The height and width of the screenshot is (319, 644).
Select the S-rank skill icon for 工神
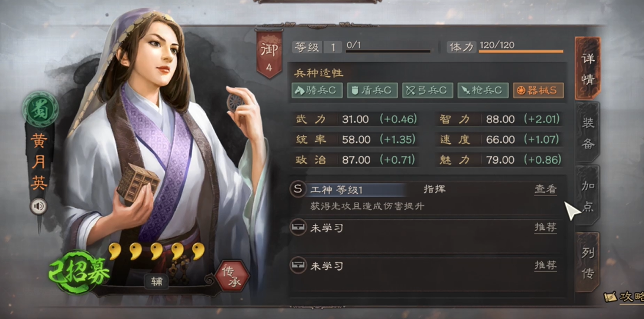[x=298, y=189]
